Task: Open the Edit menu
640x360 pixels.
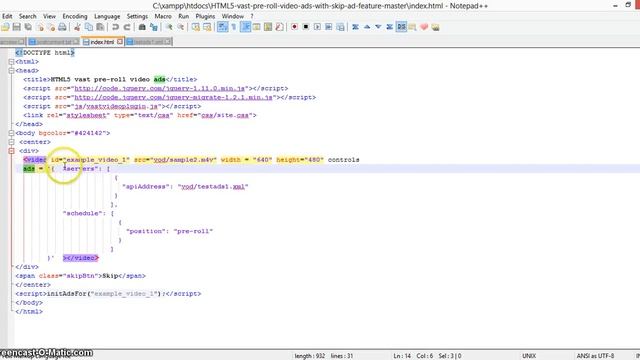Action: [7, 16]
